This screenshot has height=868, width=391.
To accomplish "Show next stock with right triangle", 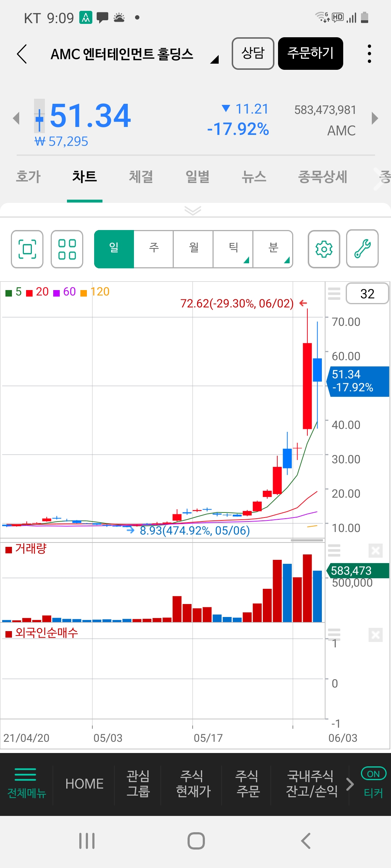I will pyautogui.click(x=375, y=118).
